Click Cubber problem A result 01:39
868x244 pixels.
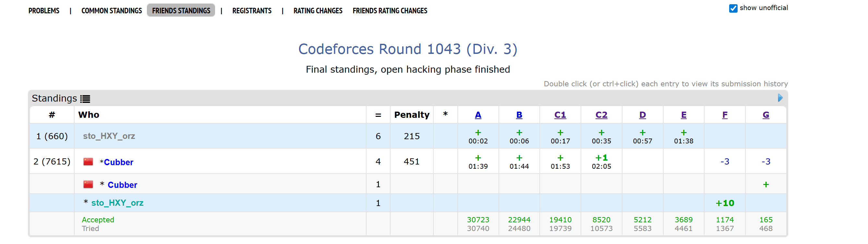[478, 162]
